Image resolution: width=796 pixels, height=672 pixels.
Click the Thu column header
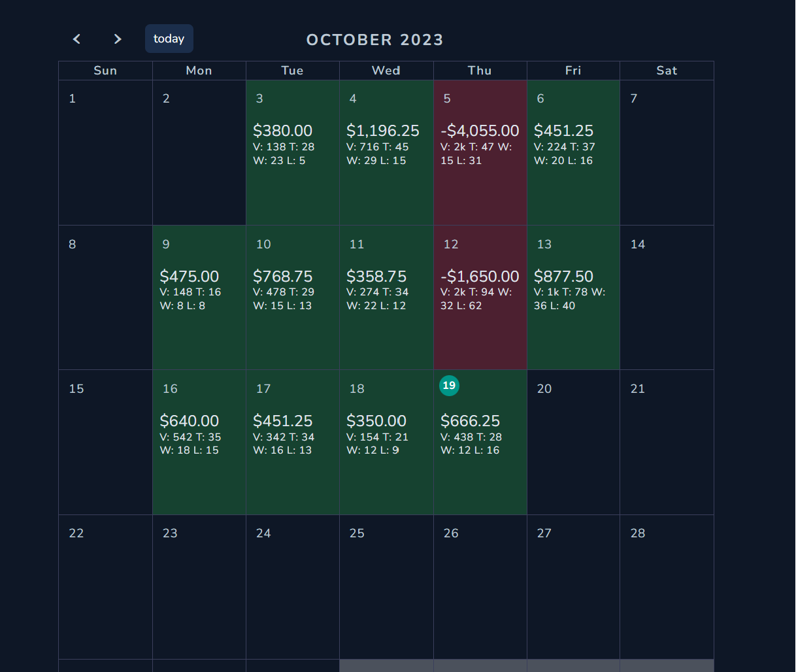[480, 71]
